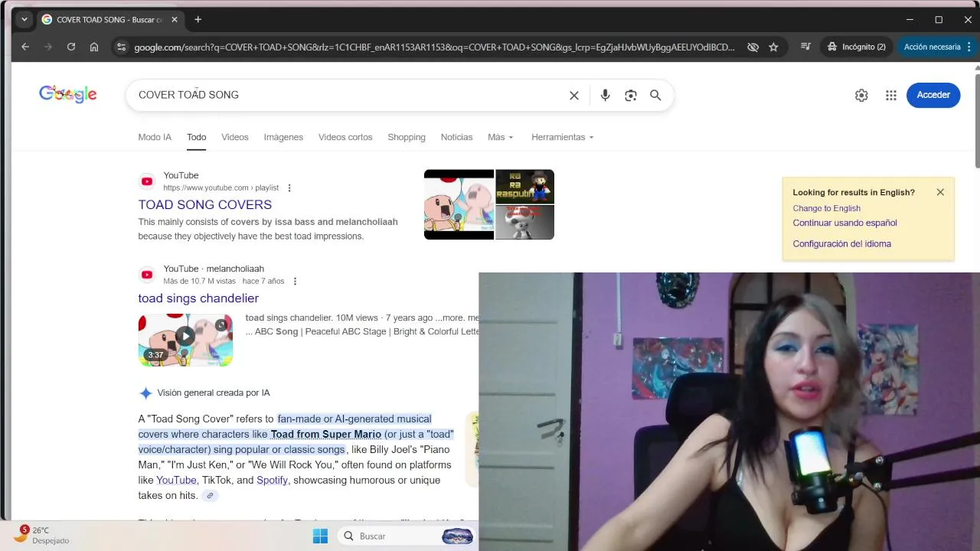Screen dimensions: 980x551
Task: Close the COVER TOAD SONG tab
Action: (175, 19)
